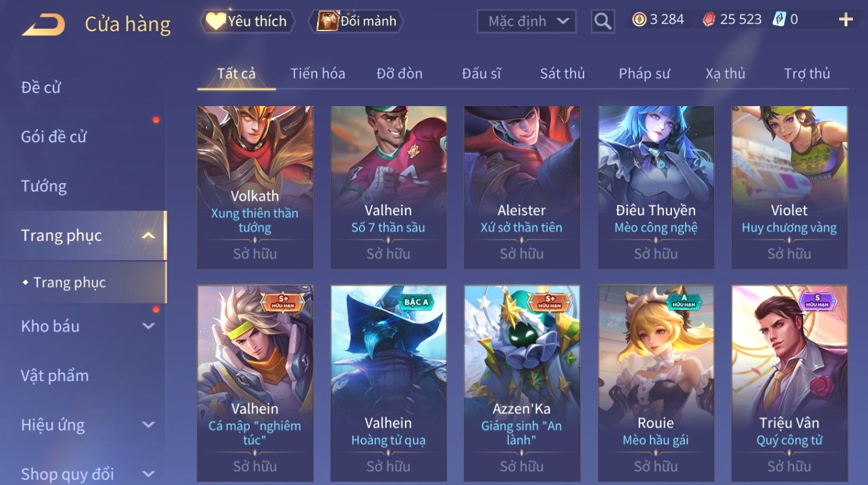This screenshot has width=868, height=485.
Task: Open search with the magnifier icon
Action: (603, 21)
